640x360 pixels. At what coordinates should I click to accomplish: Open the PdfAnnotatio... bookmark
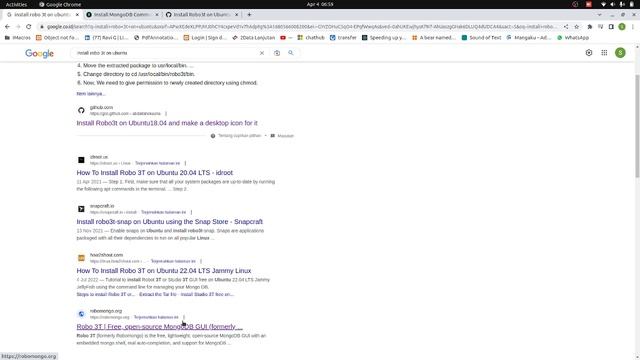coord(156,38)
